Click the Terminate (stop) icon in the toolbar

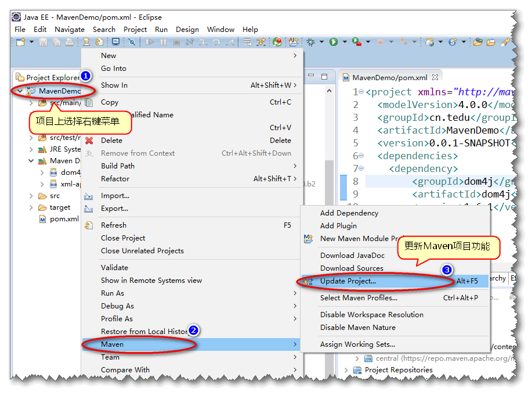[177, 42]
